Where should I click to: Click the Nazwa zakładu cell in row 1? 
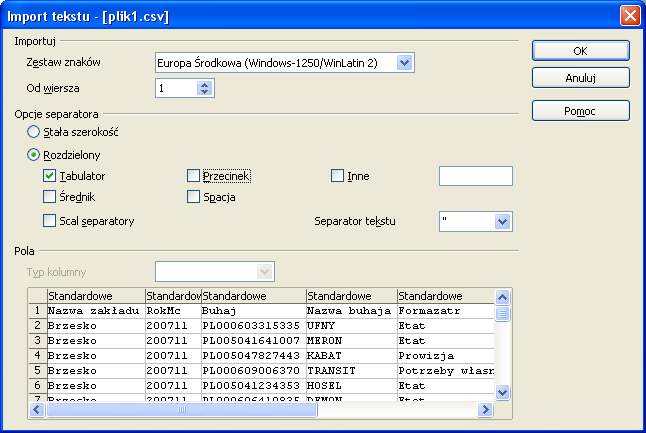tap(96, 311)
